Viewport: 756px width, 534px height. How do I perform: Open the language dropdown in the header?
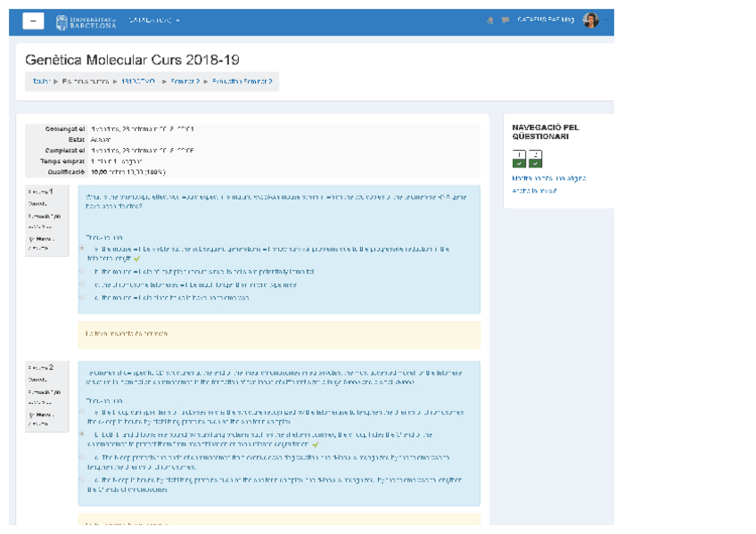(154, 21)
